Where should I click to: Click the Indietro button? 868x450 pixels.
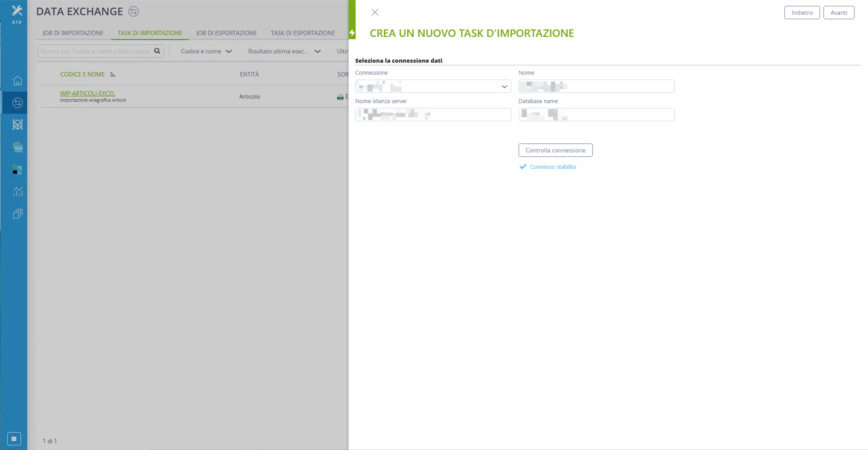tap(802, 12)
